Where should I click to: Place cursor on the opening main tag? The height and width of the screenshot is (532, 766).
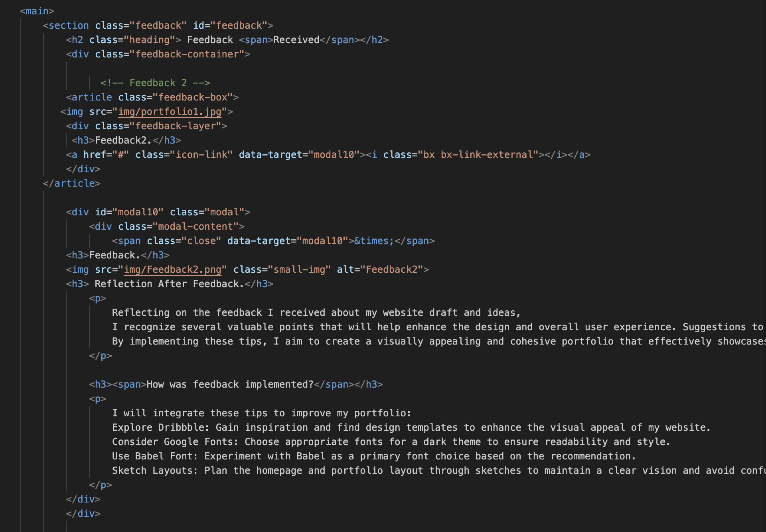tap(37, 11)
